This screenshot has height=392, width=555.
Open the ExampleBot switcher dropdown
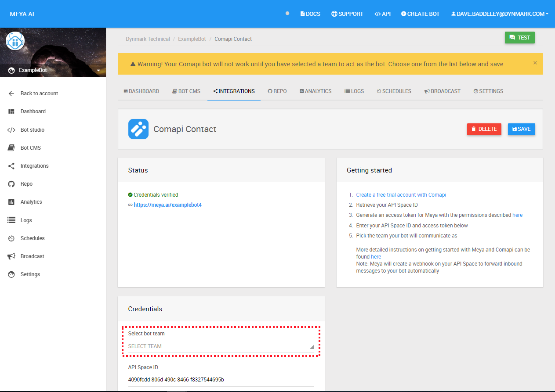click(x=98, y=70)
